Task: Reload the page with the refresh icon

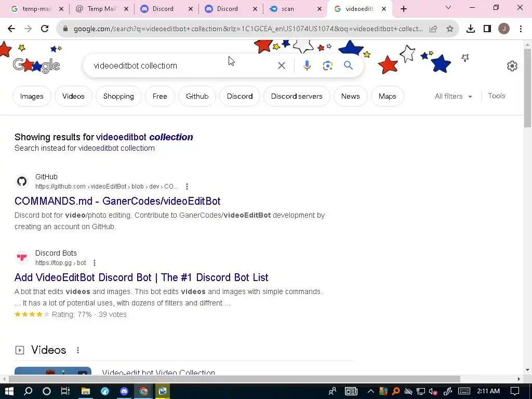Action: [x=45, y=29]
